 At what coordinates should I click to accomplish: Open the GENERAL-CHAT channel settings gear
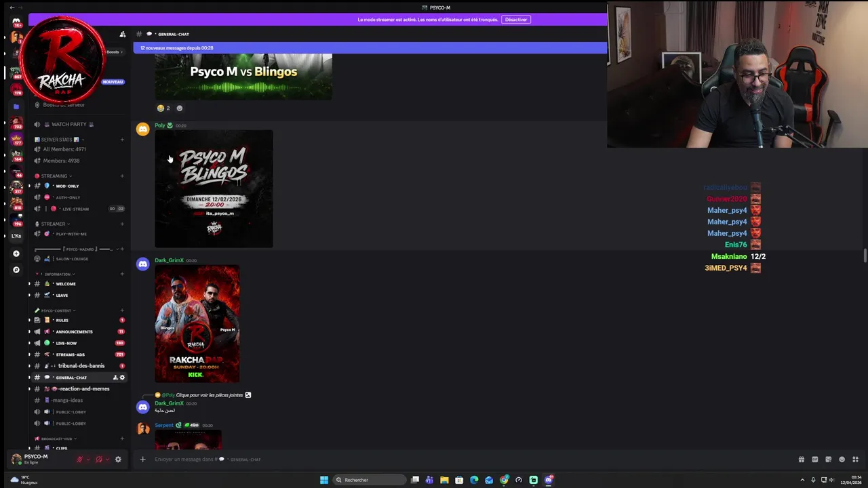[122, 378]
